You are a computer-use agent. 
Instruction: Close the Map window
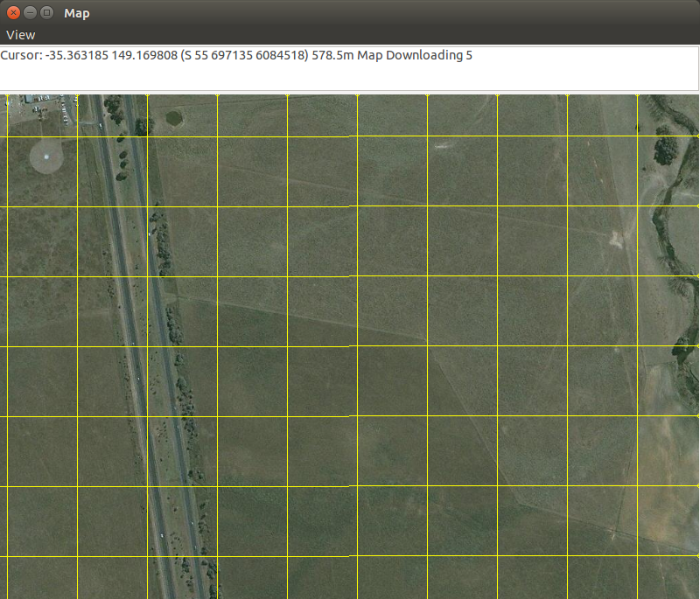click(x=13, y=13)
